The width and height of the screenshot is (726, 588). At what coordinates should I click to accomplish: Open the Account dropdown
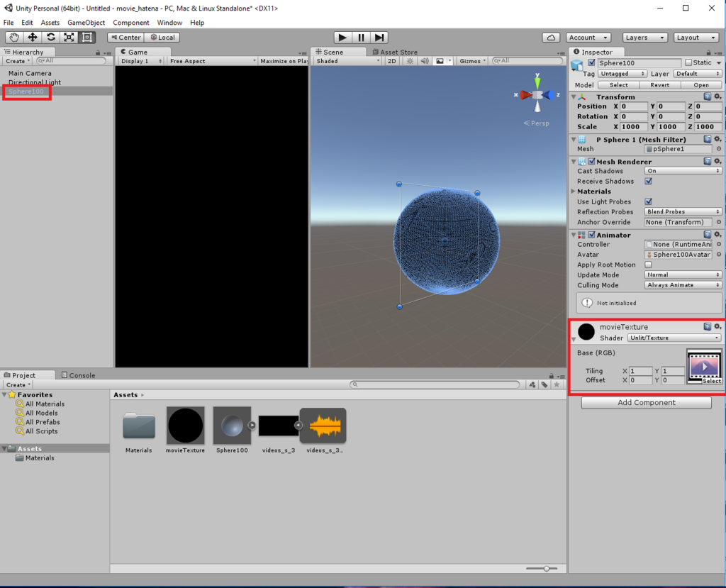click(x=588, y=38)
